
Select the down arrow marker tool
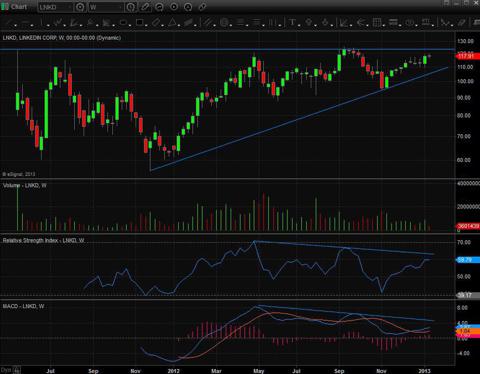[x=325, y=22]
